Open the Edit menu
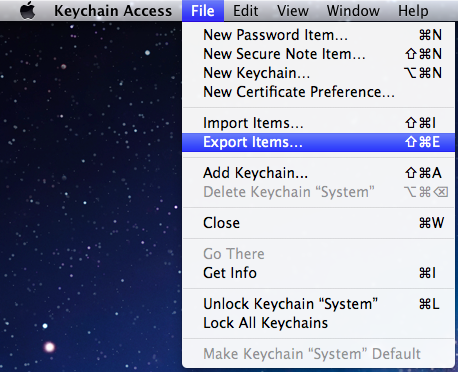Screen dimensions: 458x372 click(245, 11)
